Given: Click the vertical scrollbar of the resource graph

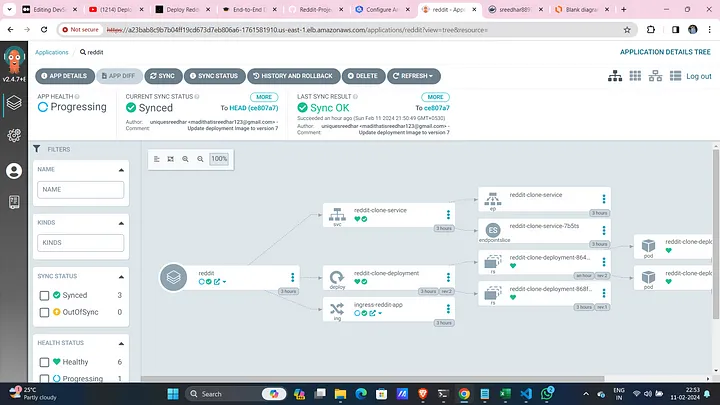Looking at the screenshot, I should (715, 233).
